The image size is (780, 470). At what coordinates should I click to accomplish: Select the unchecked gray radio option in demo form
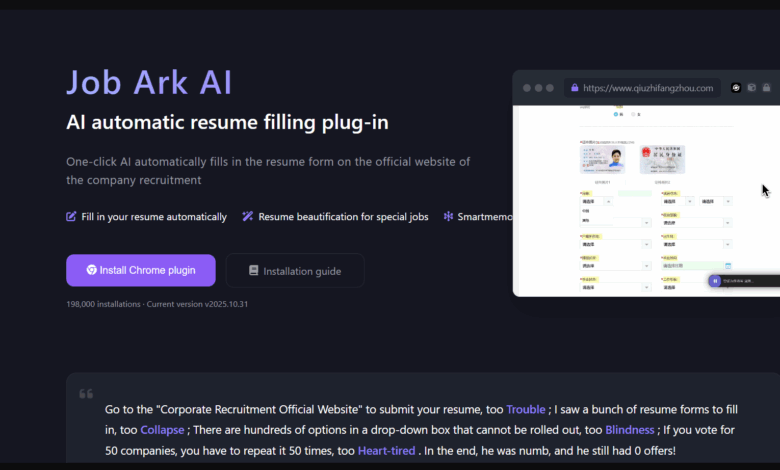pyautogui.click(x=633, y=114)
